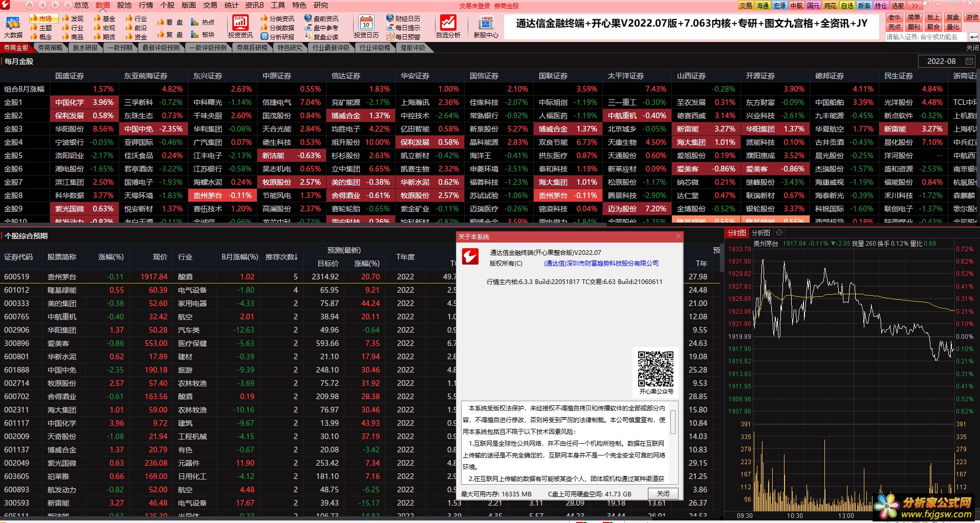The image size is (980, 523).
Task: Open the 商品 toolbar icon
Action: point(73,36)
